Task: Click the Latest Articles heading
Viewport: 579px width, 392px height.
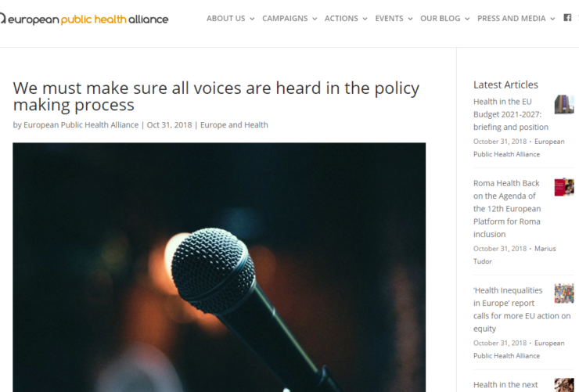Action: (505, 85)
